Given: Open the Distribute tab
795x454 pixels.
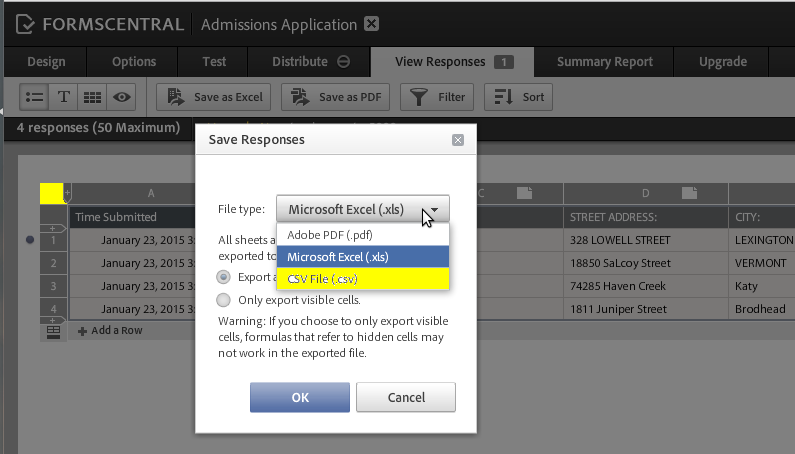Looking at the screenshot, I should pos(310,61).
